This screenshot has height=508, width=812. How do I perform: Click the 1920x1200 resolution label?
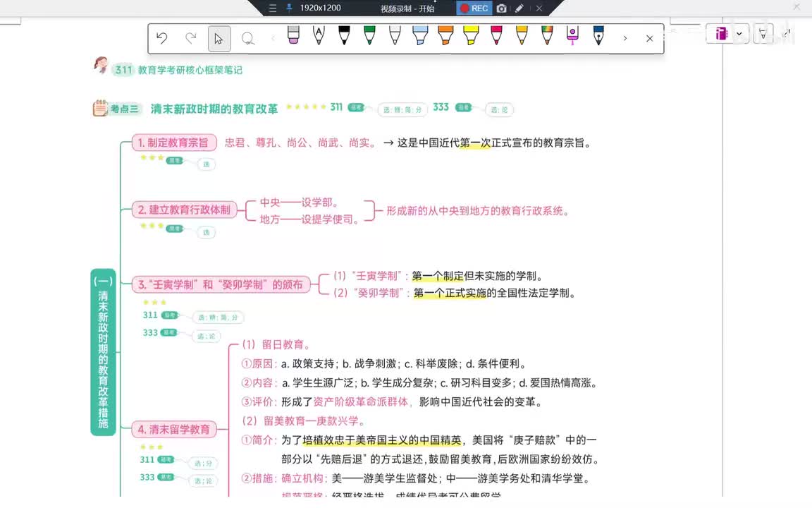320,8
